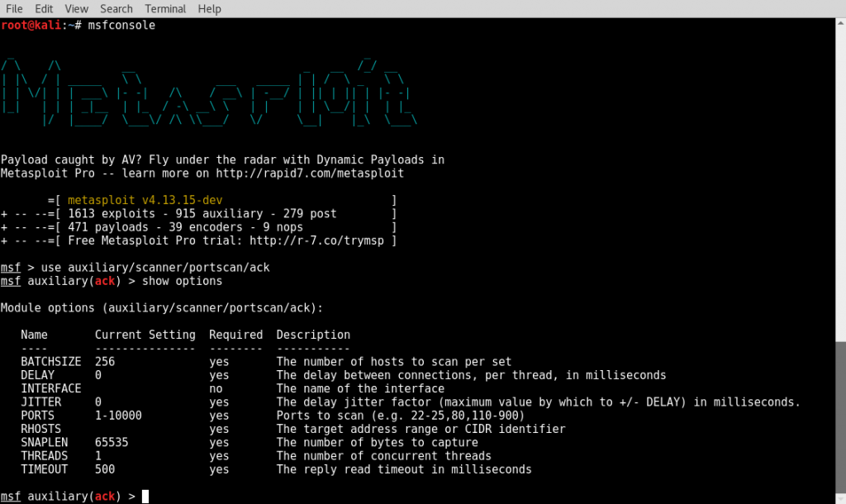This screenshot has height=504, width=846.
Task: Click the JITTER current setting 0
Action: click(x=98, y=402)
